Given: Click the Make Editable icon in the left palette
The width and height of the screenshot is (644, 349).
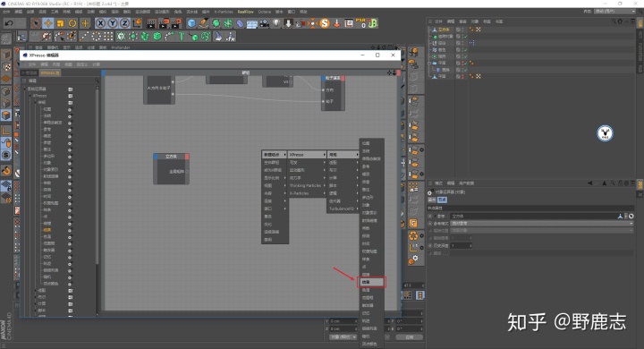Looking at the screenshot, I should [x=5, y=39].
